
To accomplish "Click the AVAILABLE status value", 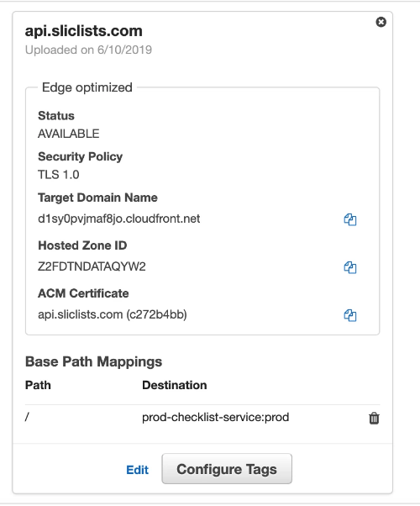I will pyautogui.click(x=68, y=134).
